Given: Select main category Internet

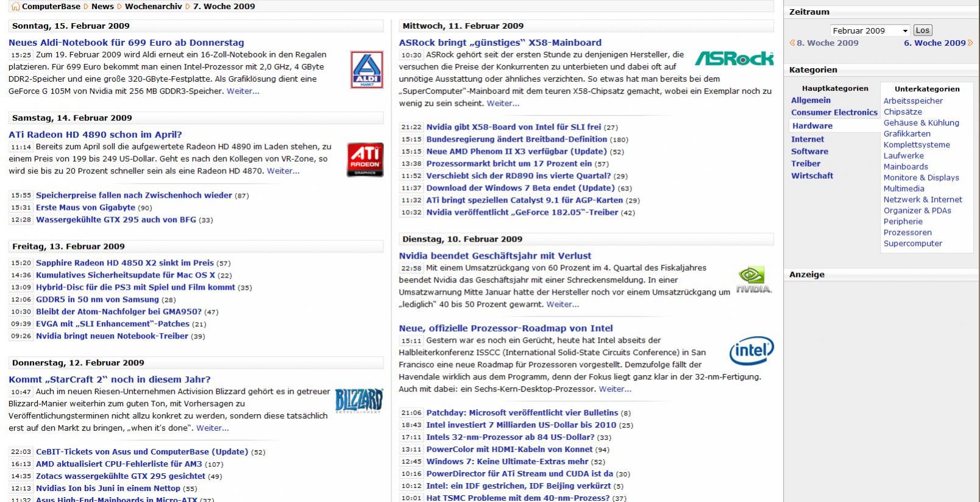Looking at the screenshot, I should point(808,139).
